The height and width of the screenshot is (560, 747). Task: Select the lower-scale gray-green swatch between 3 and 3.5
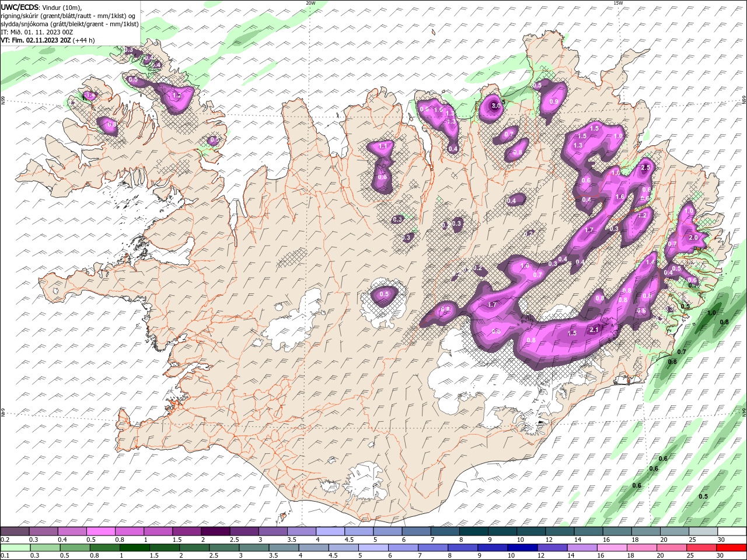[x=253, y=548]
